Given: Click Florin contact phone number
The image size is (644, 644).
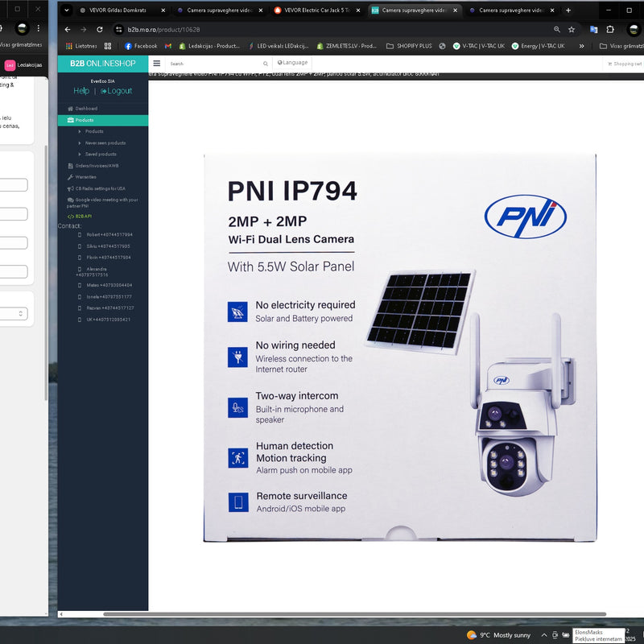Looking at the screenshot, I should click(x=109, y=258).
